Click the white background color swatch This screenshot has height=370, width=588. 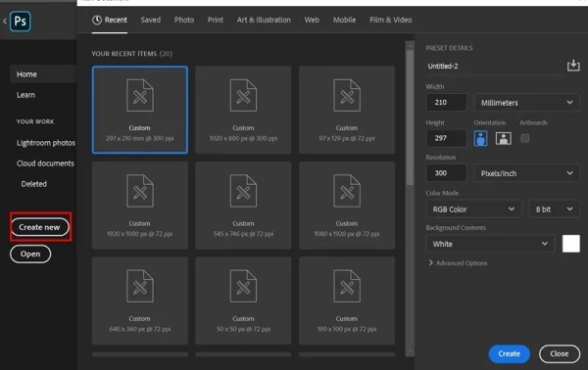(x=570, y=244)
